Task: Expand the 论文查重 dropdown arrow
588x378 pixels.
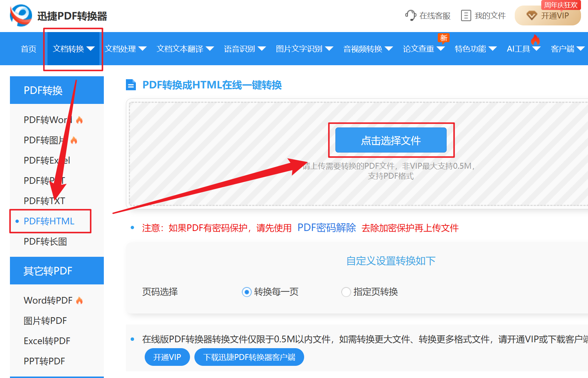Action: click(x=441, y=49)
